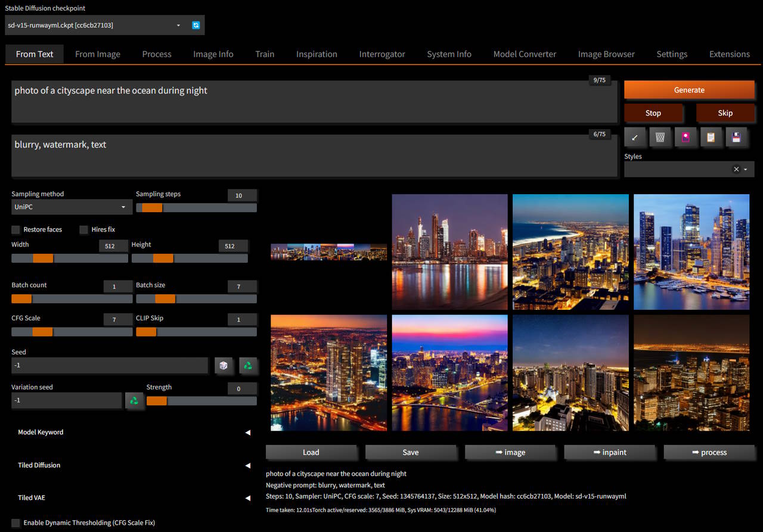This screenshot has height=532, width=763.
Task: Adjust the Batch count slider
Action: coord(72,298)
